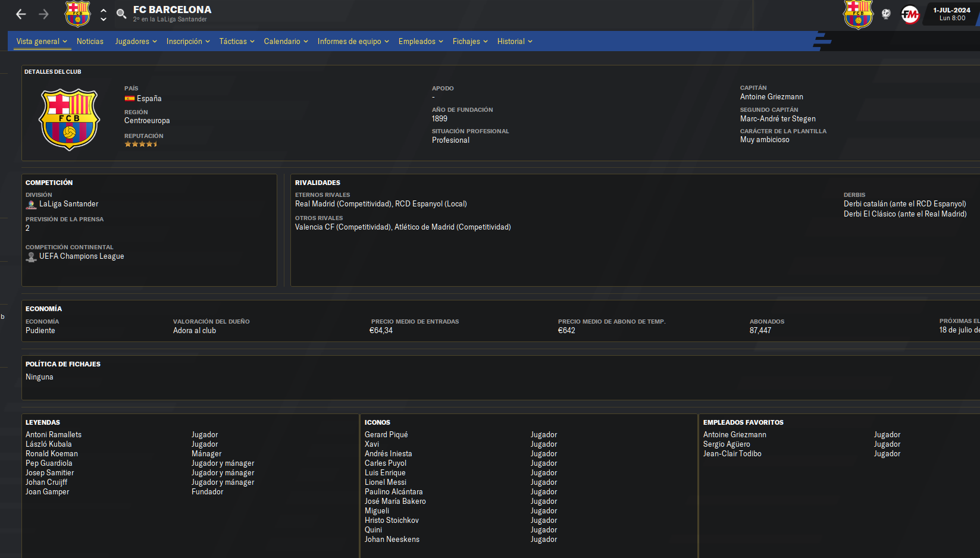
Task: Open icon Luis Enrique
Action: [x=385, y=473]
